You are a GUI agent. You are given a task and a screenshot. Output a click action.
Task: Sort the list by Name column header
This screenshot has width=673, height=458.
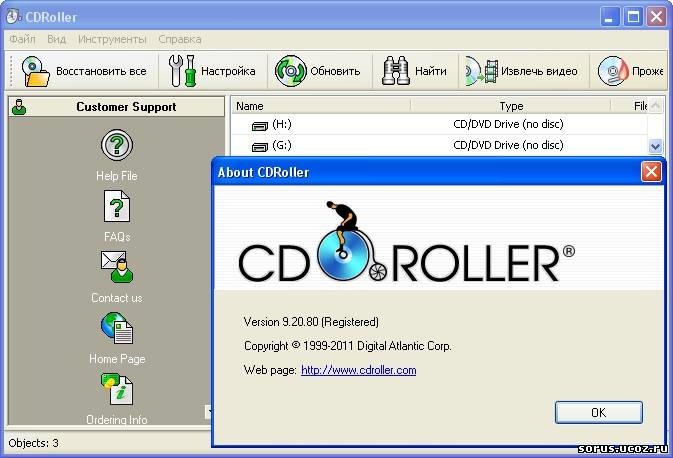(321, 106)
